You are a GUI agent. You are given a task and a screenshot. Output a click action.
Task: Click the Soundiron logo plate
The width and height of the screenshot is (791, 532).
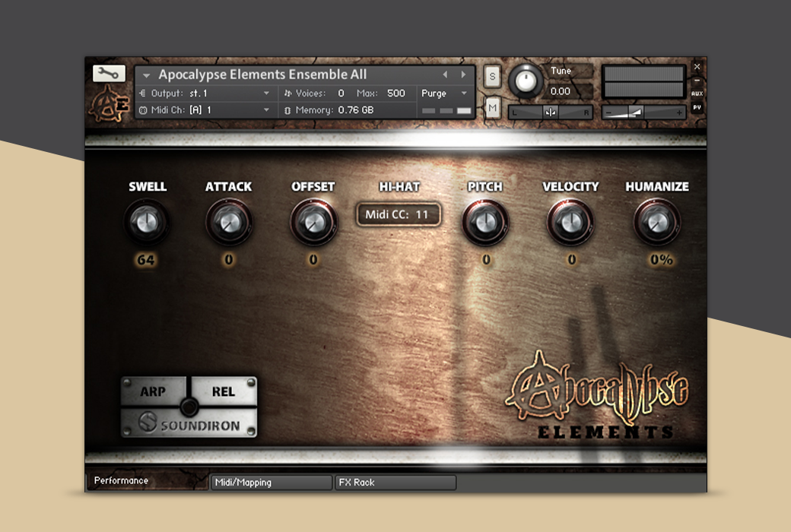point(189,423)
